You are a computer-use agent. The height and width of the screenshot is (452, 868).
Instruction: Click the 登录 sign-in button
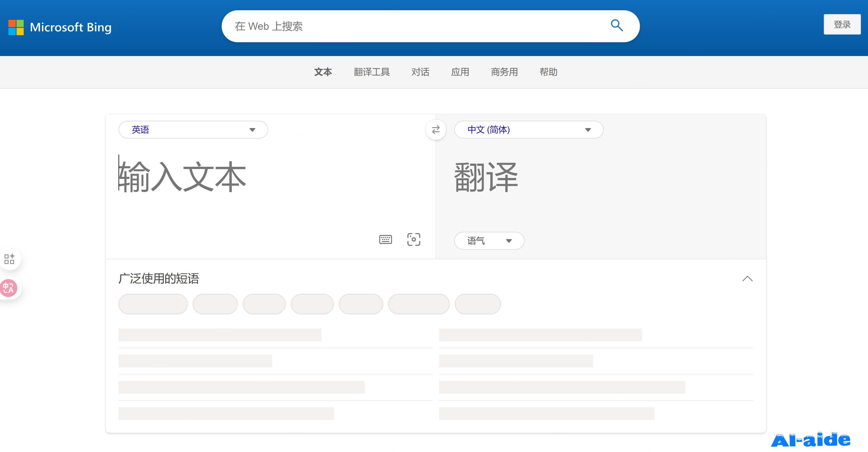[x=842, y=24]
